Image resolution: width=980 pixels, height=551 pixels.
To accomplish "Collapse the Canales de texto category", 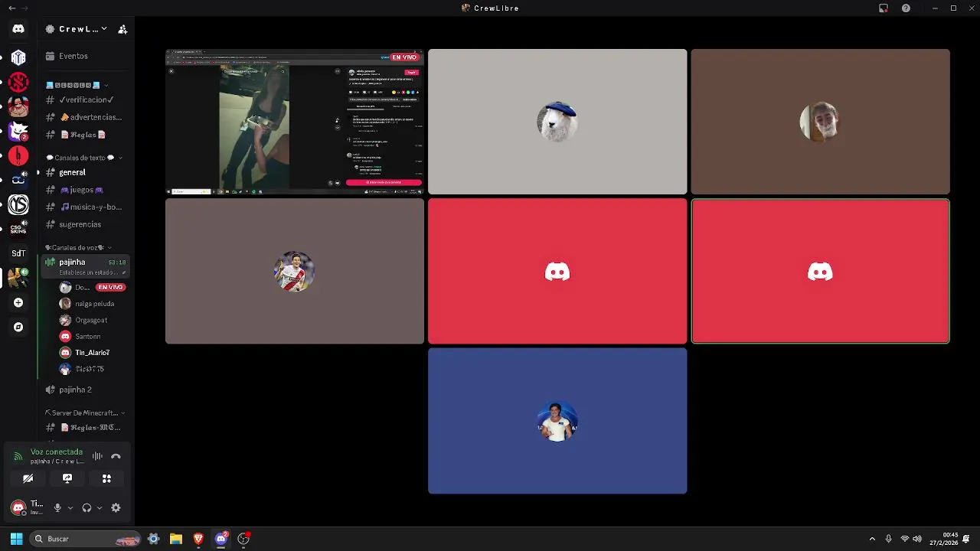I will point(84,158).
